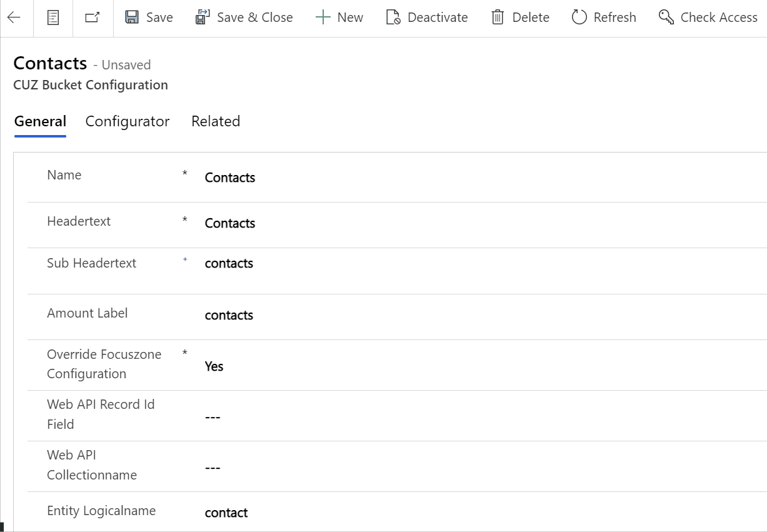Image resolution: width=767 pixels, height=532 pixels.
Task: Delete this bucket configuration record
Action: (519, 17)
